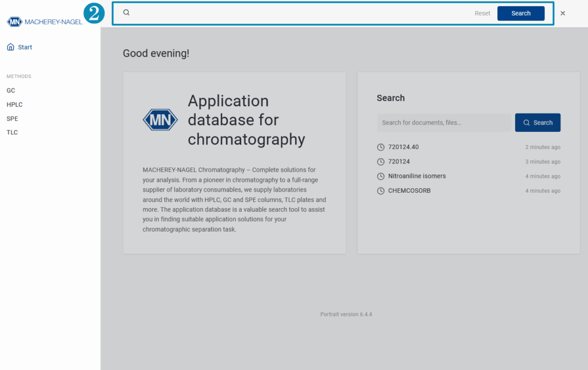588x370 pixels.
Task: Open the GC methods section
Action: click(11, 91)
